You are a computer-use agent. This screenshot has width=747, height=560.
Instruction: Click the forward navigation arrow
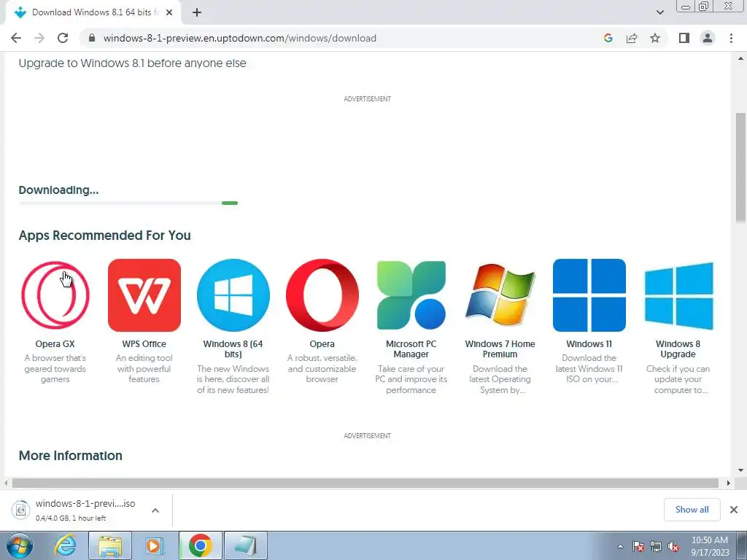coord(39,38)
